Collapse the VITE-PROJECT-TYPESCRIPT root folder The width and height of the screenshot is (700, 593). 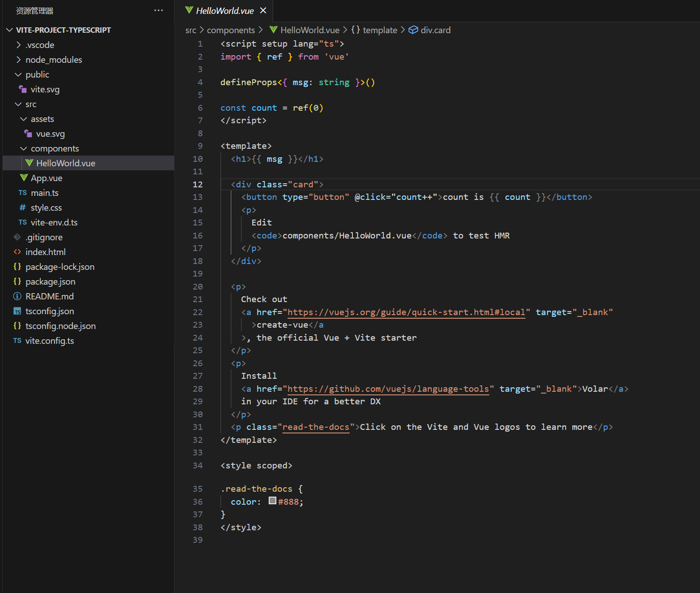(9, 30)
